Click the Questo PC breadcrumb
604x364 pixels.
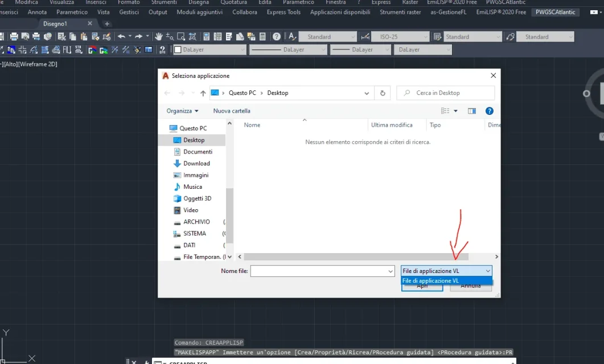(x=243, y=93)
